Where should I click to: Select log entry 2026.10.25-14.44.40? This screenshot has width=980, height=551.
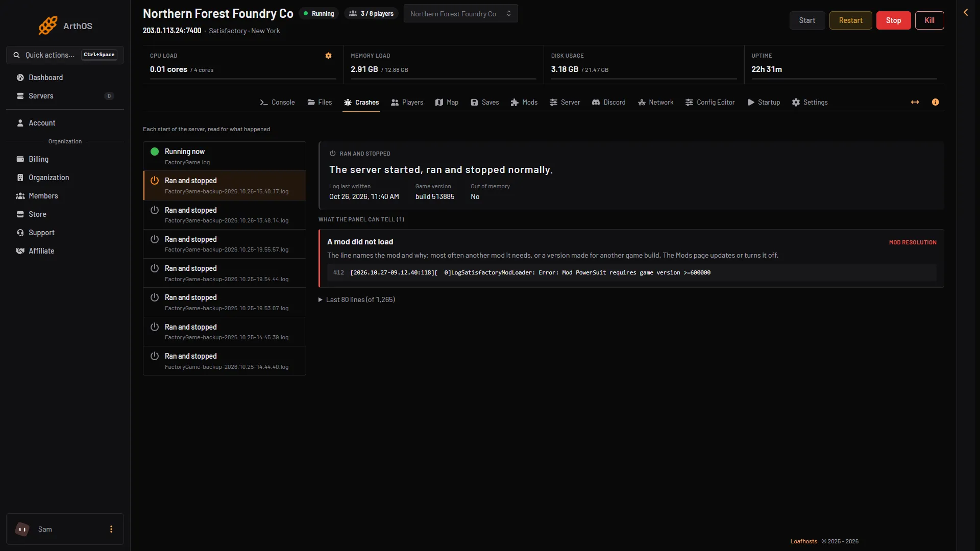[225, 361]
